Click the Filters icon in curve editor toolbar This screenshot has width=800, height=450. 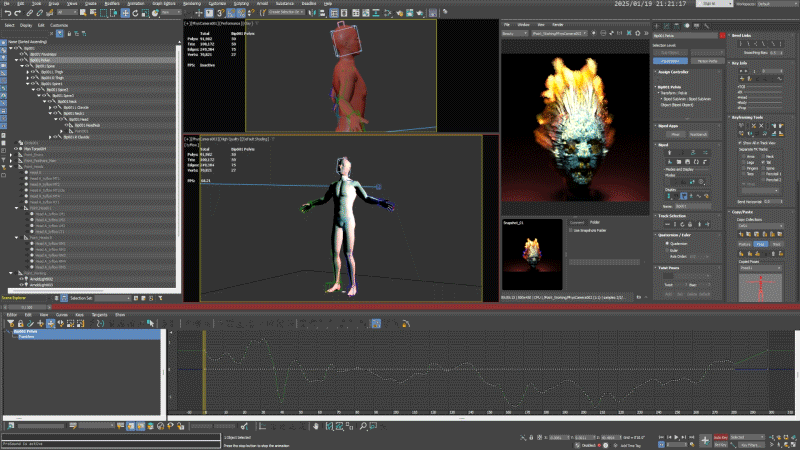coord(9,324)
